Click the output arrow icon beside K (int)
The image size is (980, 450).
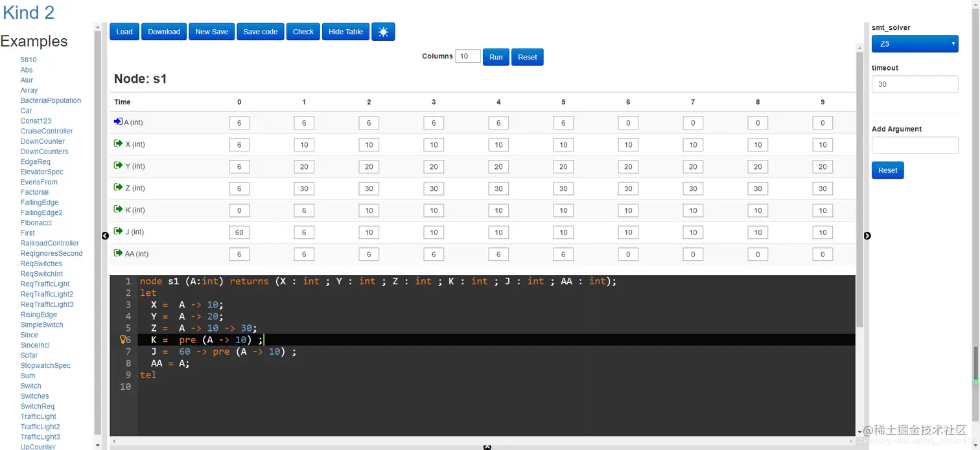118,209
